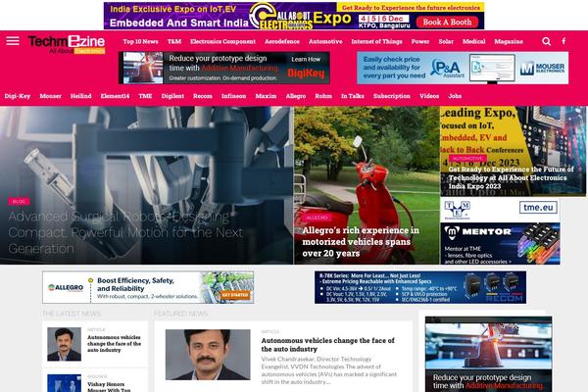This screenshot has width=588, height=392.
Task: Open Electronics Component menu
Action: click(222, 41)
